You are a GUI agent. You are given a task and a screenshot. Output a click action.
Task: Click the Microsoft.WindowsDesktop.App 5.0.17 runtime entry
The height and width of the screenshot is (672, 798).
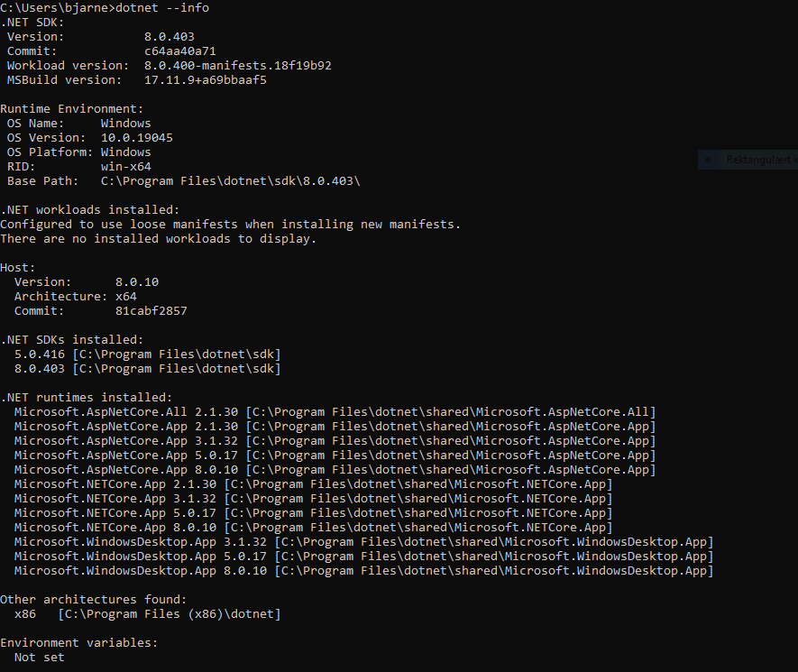pos(364,556)
